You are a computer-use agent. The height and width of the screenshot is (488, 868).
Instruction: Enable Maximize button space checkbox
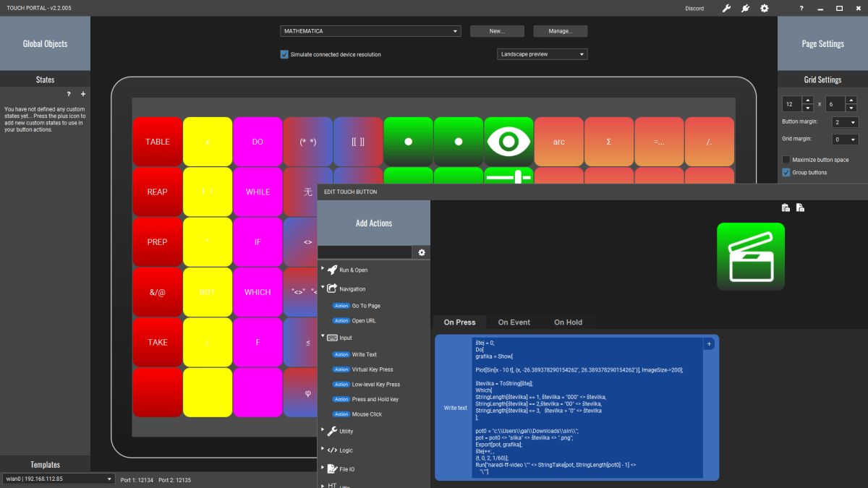[x=786, y=160]
